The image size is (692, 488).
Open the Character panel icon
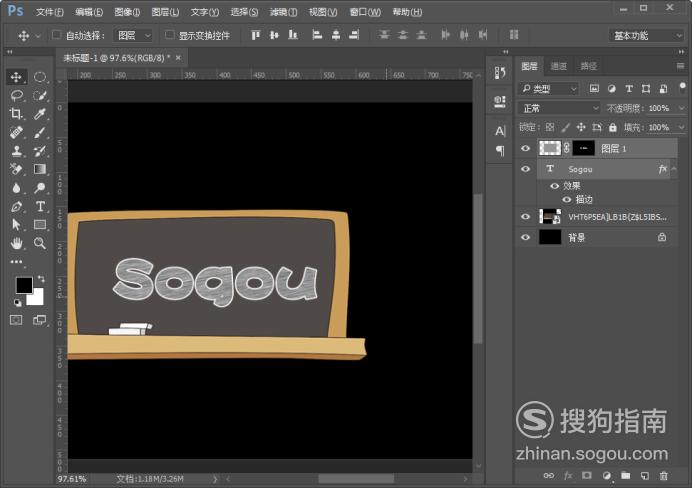[500, 131]
